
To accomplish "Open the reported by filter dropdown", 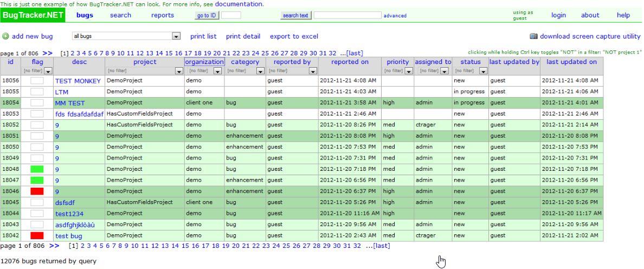I will point(313,71).
